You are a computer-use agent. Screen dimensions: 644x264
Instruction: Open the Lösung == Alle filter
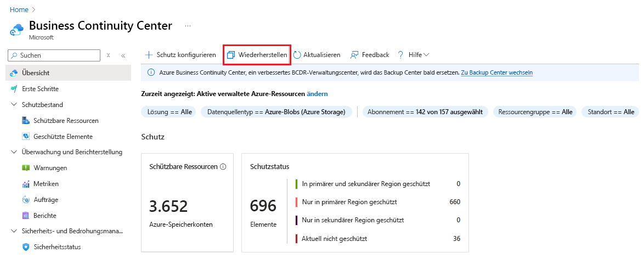(x=169, y=111)
